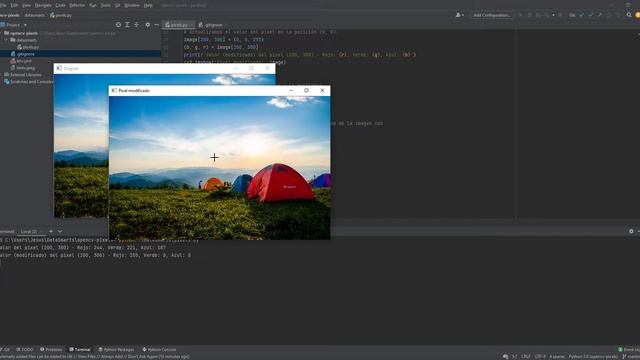Click the locate opened file icon in Project panel
Image resolution: width=640 pixels, height=360 pixels.
(x=118, y=25)
